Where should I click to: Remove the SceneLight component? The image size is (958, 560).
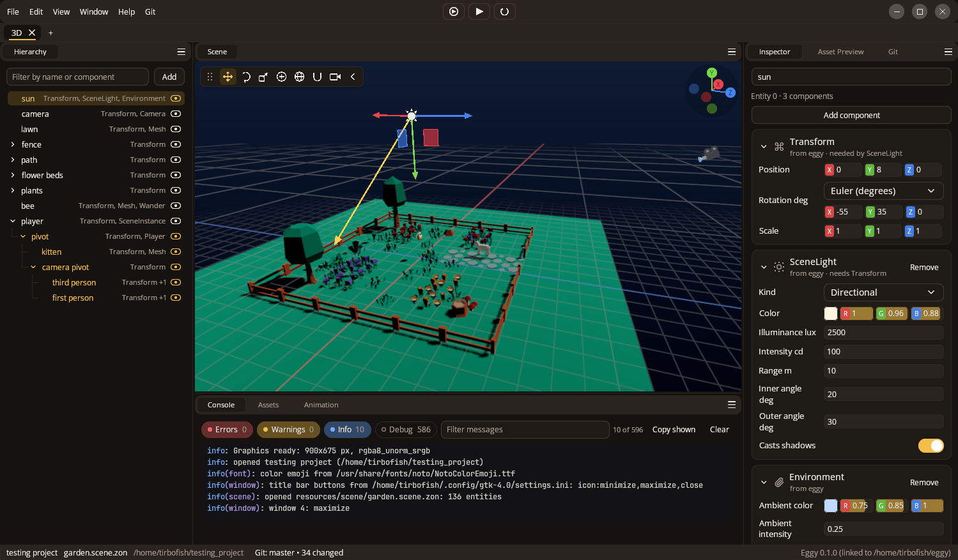coord(924,268)
